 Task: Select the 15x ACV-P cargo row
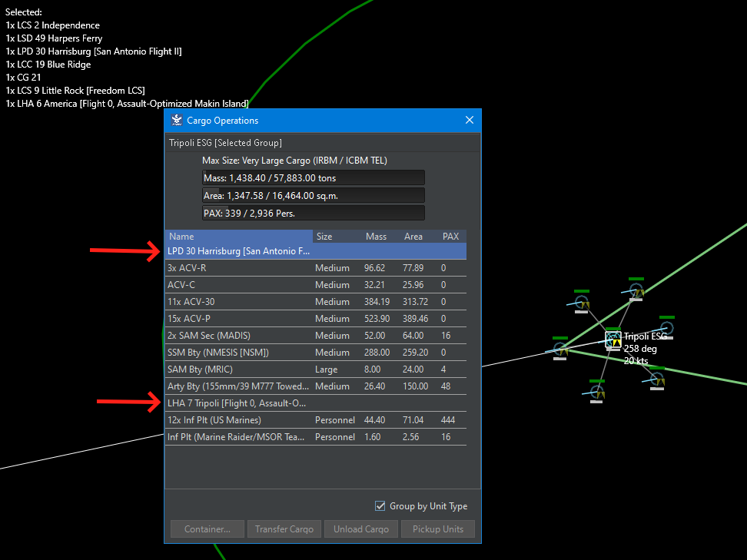[316, 319]
